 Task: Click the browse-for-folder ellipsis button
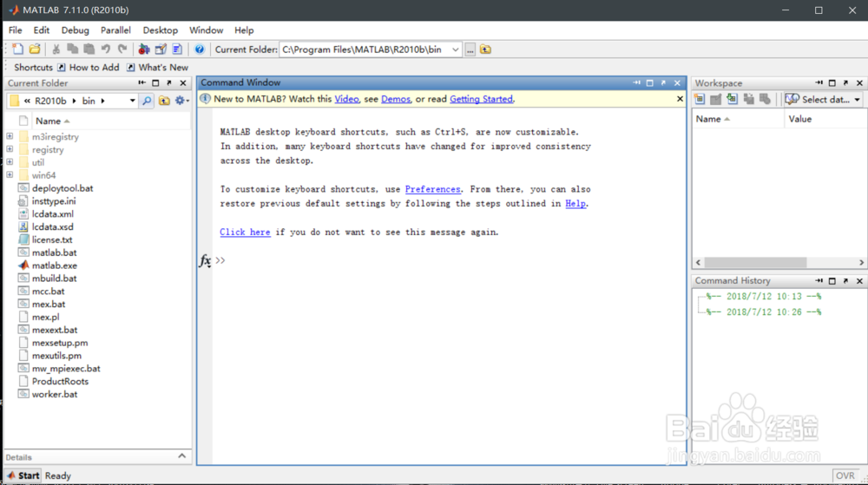[x=470, y=49]
